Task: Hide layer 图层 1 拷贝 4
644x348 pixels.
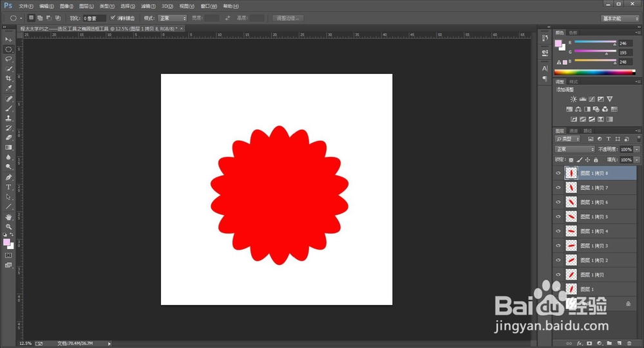Action: 558,231
